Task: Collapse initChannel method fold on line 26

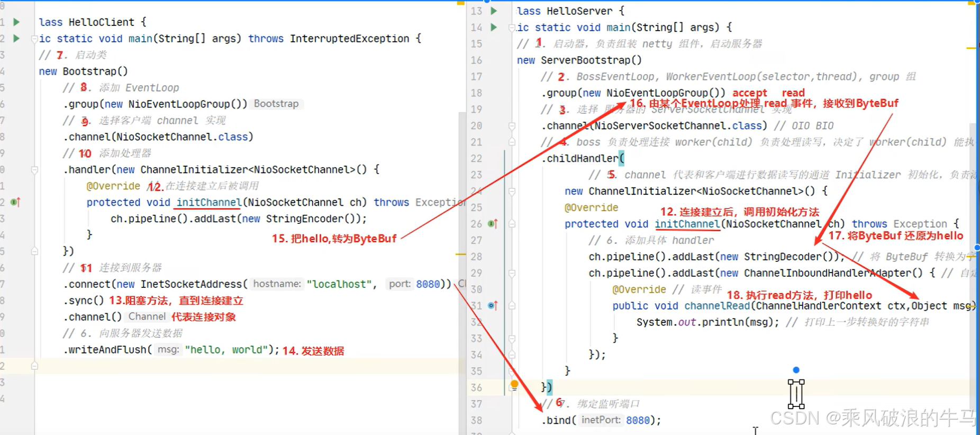Action: click(x=512, y=224)
